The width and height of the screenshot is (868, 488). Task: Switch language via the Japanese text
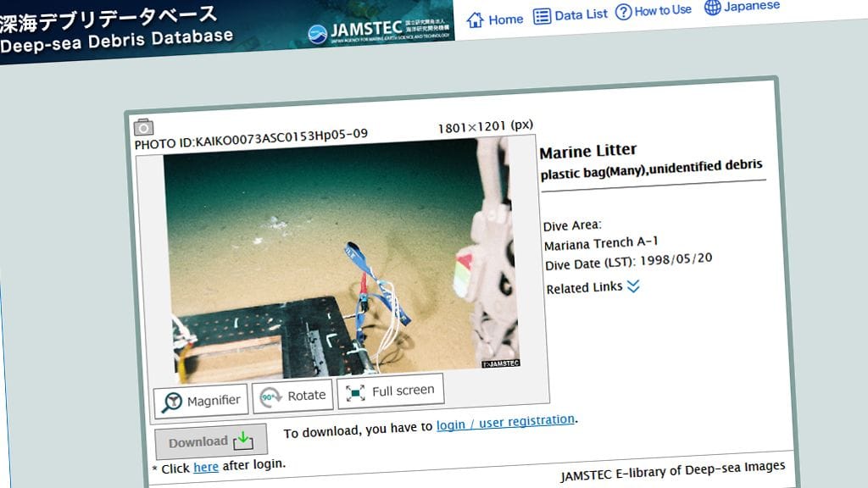[752, 6]
